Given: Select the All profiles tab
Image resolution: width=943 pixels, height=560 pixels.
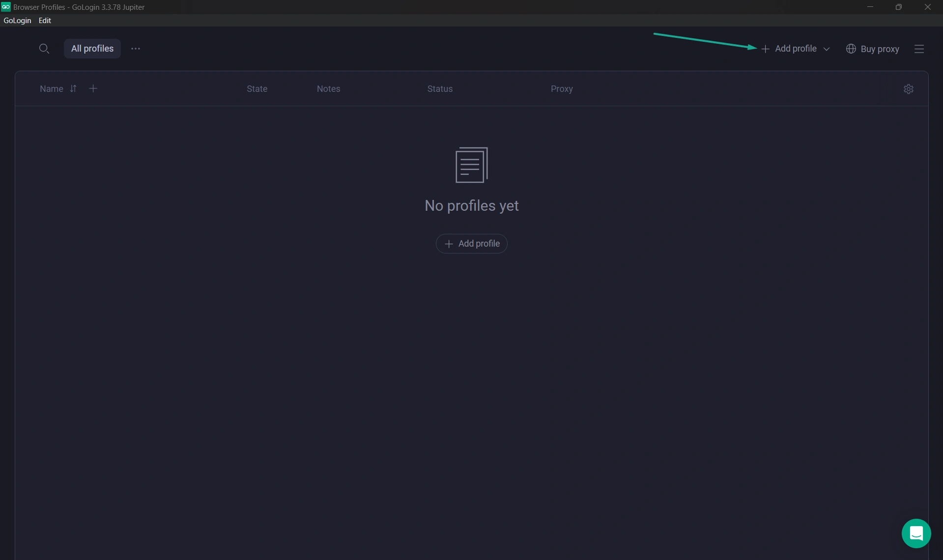Looking at the screenshot, I should [92, 49].
